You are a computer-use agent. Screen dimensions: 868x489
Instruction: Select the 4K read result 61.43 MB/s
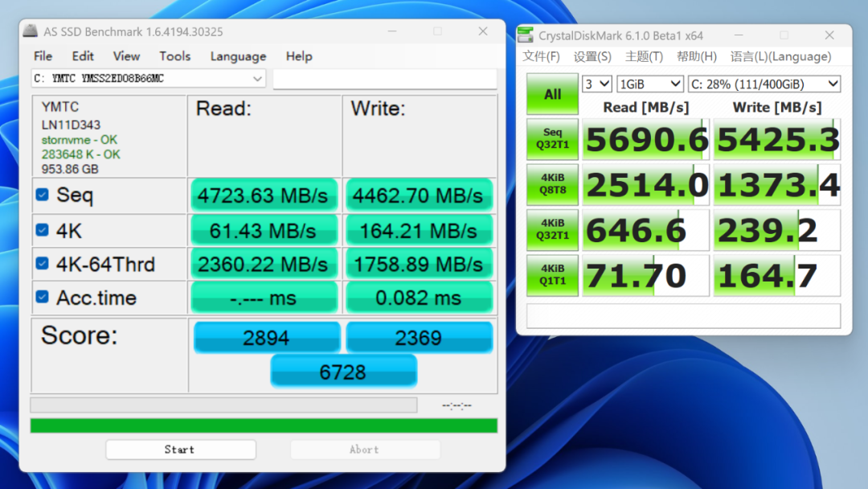pos(264,230)
